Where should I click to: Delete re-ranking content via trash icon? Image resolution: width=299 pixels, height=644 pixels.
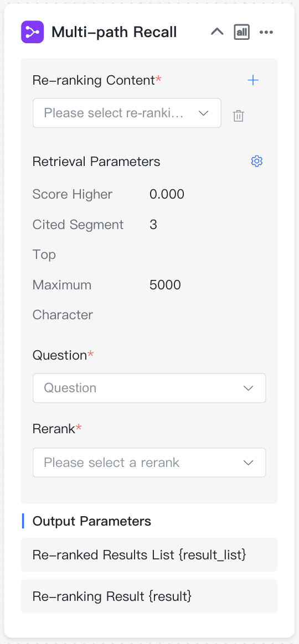click(239, 116)
